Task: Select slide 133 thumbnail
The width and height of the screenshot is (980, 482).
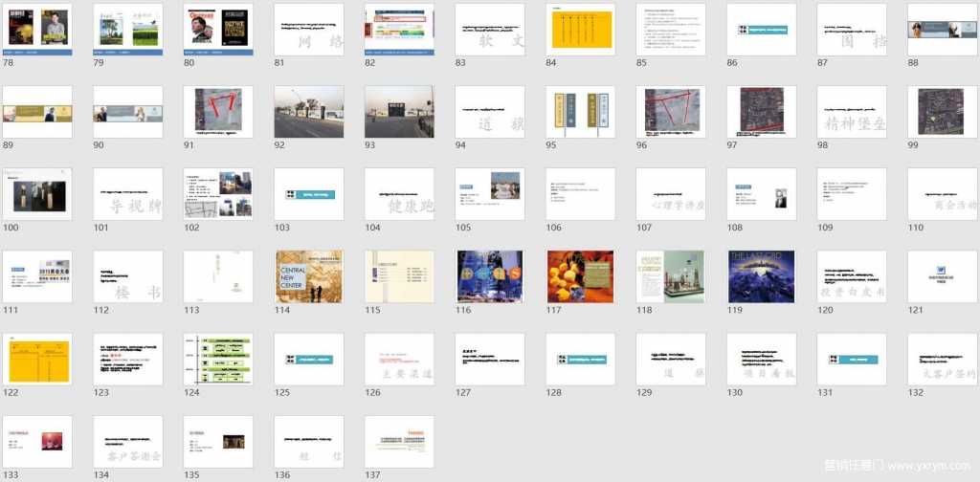Action: [37, 442]
